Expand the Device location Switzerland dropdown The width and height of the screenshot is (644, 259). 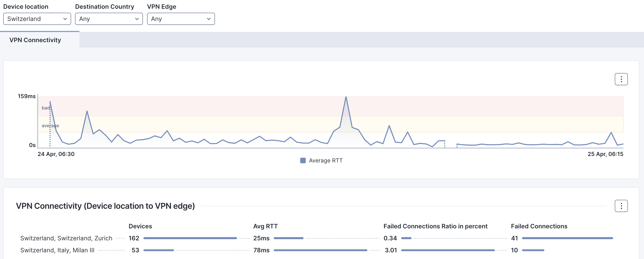[37, 19]
